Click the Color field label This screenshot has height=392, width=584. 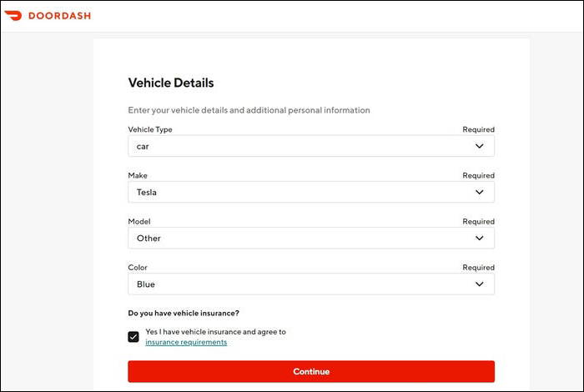pos(138,267)
